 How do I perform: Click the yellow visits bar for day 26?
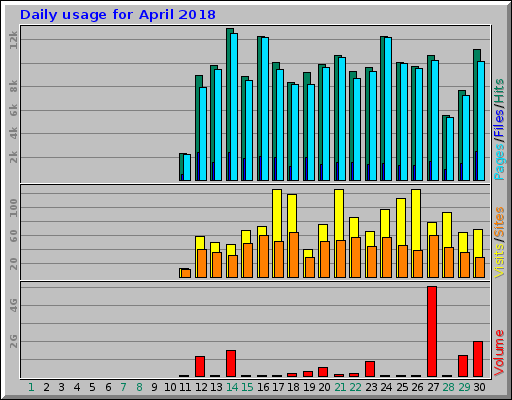(x=416, y=219)
